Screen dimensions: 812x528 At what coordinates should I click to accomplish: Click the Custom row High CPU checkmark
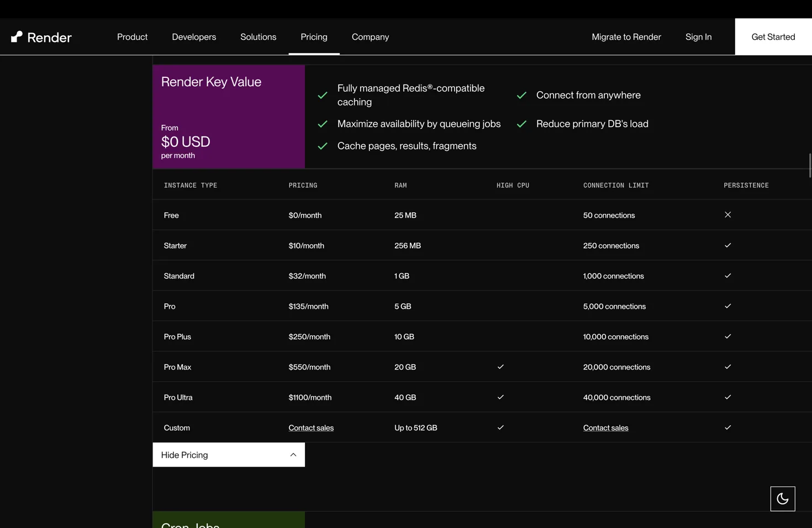(500, 427)
